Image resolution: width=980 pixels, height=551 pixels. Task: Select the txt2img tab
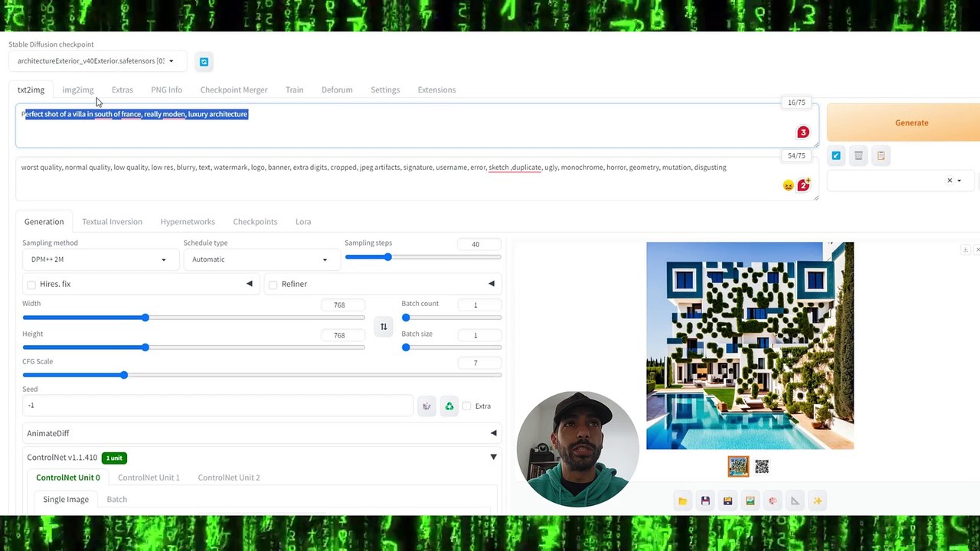[31, 90]
